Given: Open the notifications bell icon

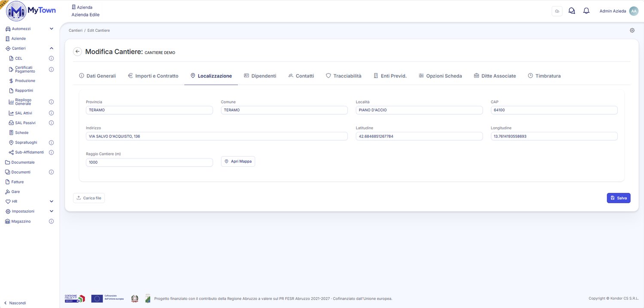Looking at the screenshot, I should tap(586, 11).
